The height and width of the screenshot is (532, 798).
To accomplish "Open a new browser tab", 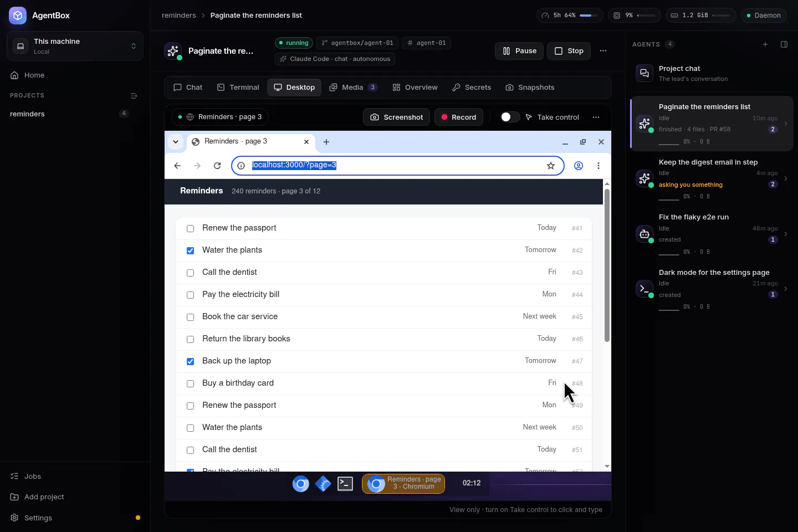I will [x=326, y=142].
